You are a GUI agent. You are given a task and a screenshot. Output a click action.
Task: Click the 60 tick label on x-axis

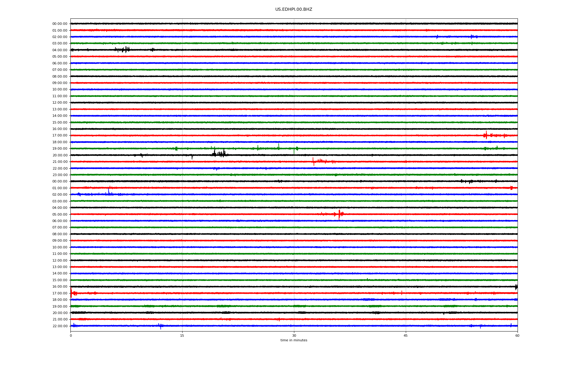(x=517, y=335)
